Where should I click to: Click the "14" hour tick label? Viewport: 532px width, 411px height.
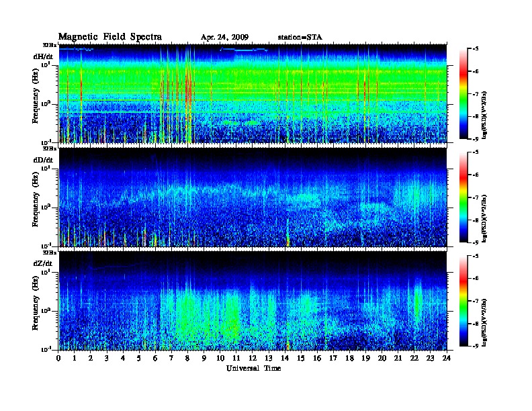pos(285,359)
